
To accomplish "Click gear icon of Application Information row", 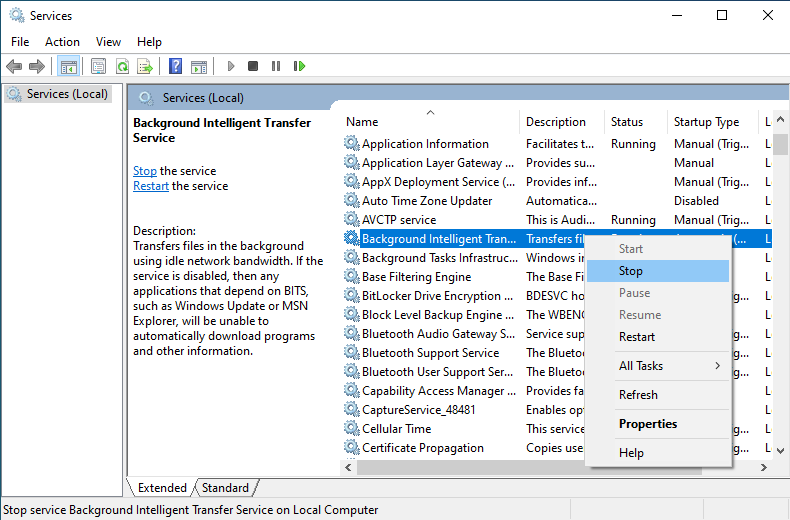I will pos(352,144).
